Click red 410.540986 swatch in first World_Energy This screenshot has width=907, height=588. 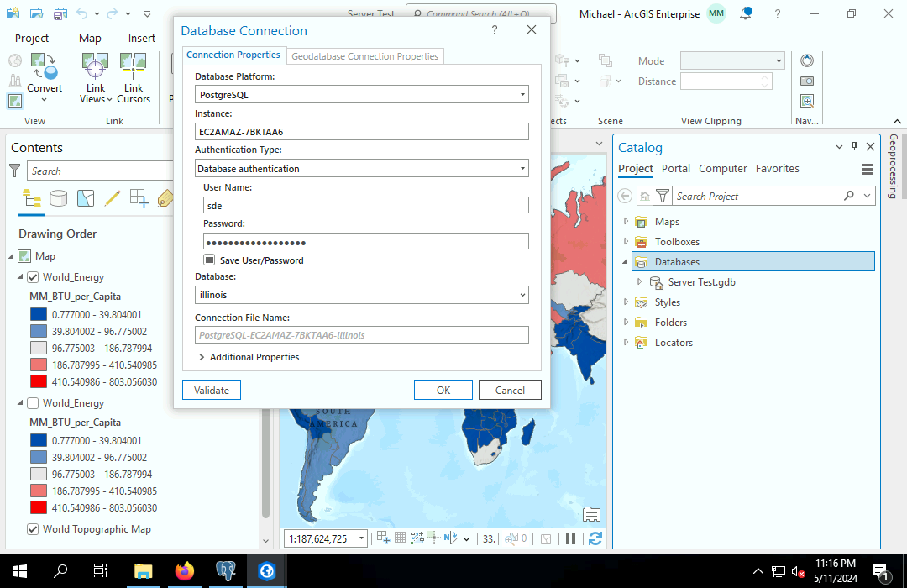point(38,382)
